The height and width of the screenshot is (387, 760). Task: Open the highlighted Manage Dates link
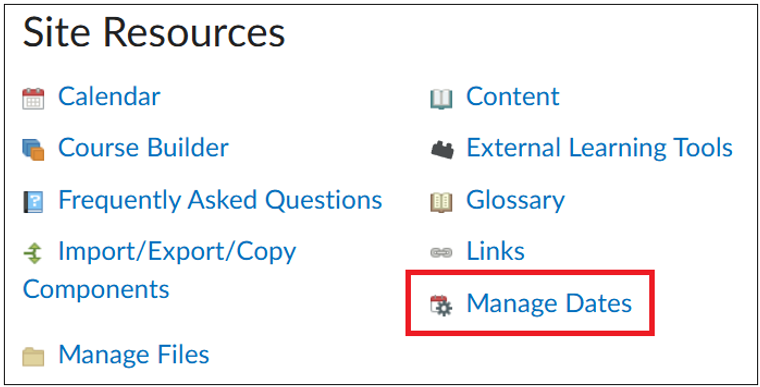coord(549,304)
